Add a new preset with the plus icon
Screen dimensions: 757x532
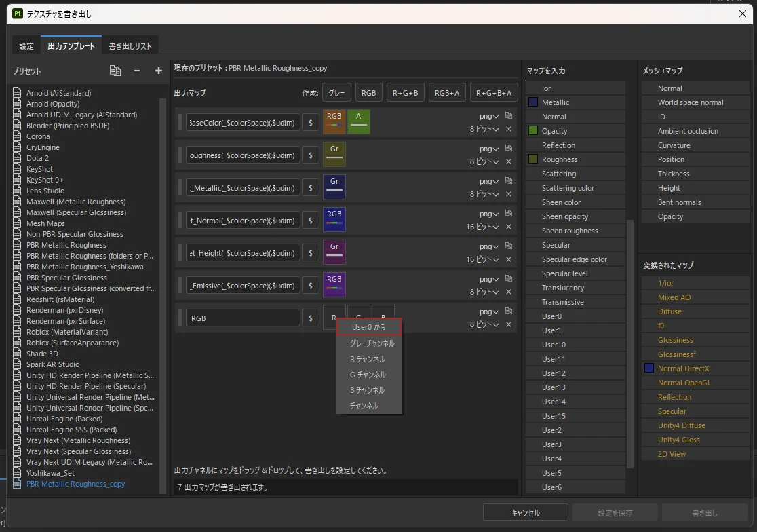pos(158,71)
